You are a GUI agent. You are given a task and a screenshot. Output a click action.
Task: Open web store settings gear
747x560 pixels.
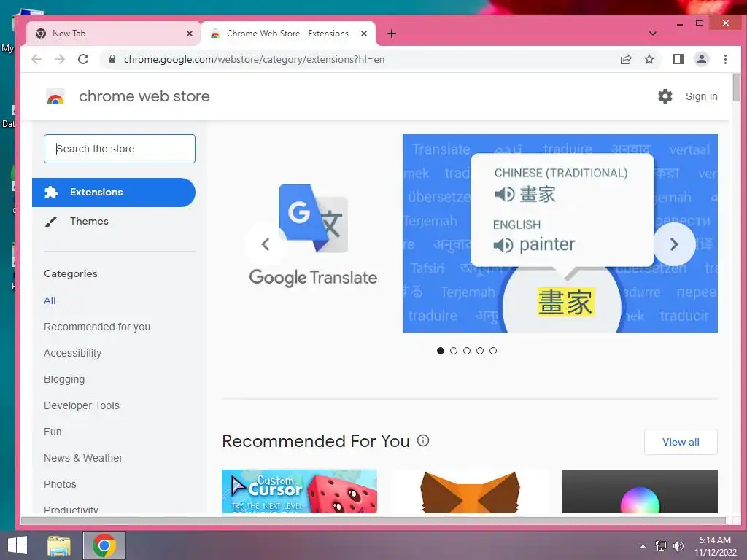(x=665, y=96)
